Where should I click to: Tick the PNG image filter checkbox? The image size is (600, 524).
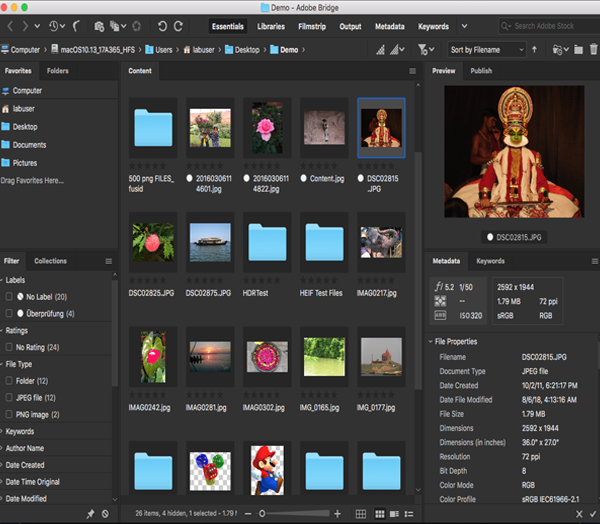(x=9, y=414)
